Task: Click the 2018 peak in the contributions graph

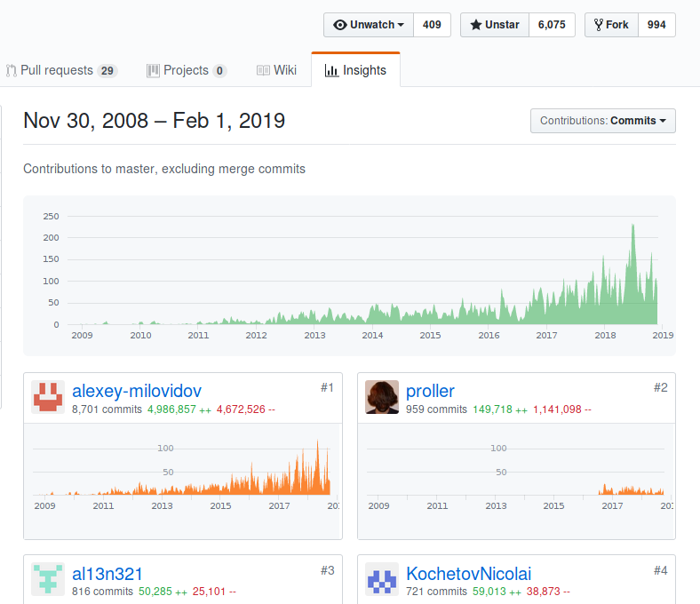Action: pyautogui.click(x=632, y=227)
